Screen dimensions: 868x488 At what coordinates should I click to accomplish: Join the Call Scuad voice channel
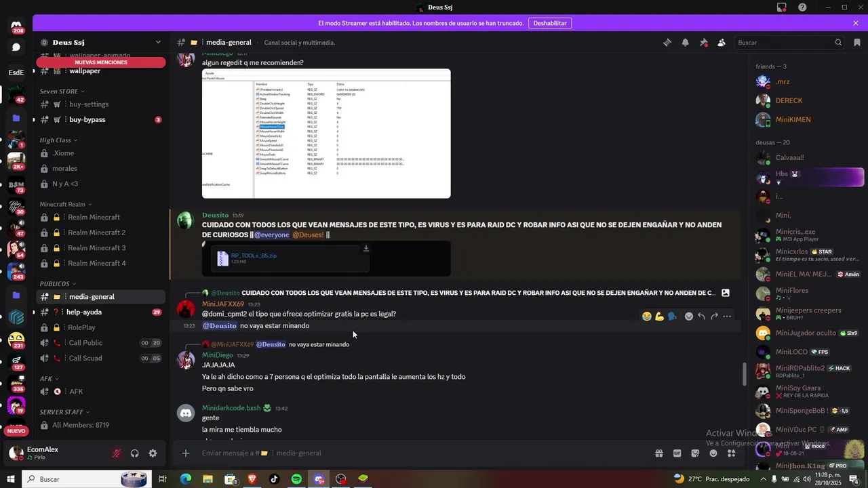click(x=101, y=359)
